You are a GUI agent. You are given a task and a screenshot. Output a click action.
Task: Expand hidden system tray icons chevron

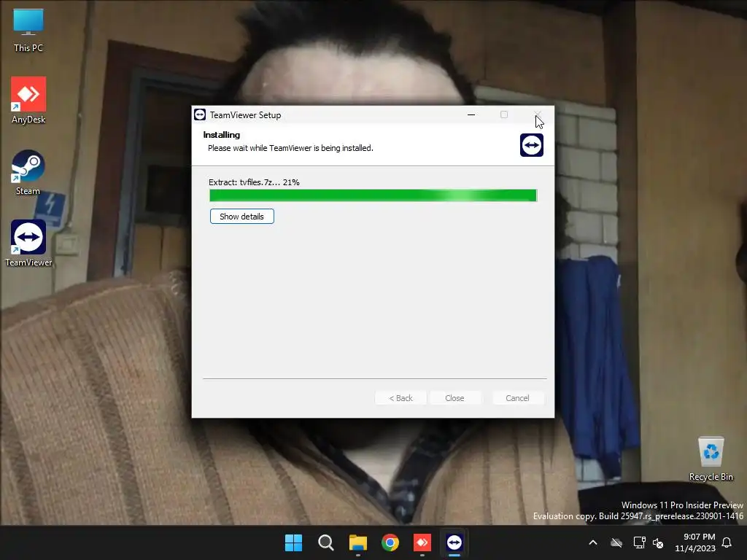click(593, 542)
